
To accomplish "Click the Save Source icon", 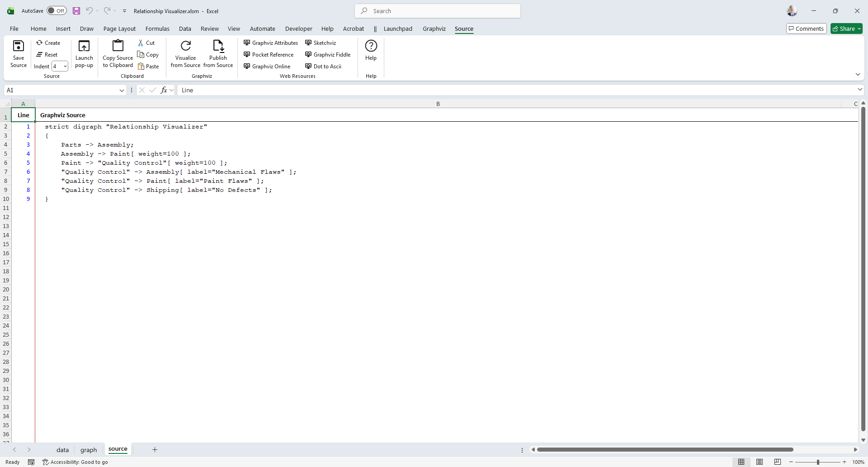I will coord(19,46).
